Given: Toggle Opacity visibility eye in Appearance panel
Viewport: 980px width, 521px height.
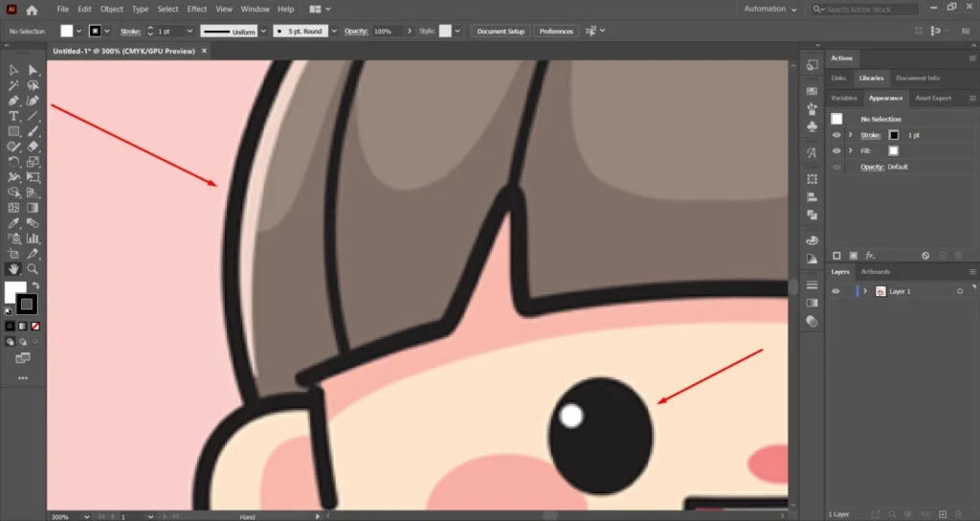Looking at the screenshot, I should click(836, 167).
